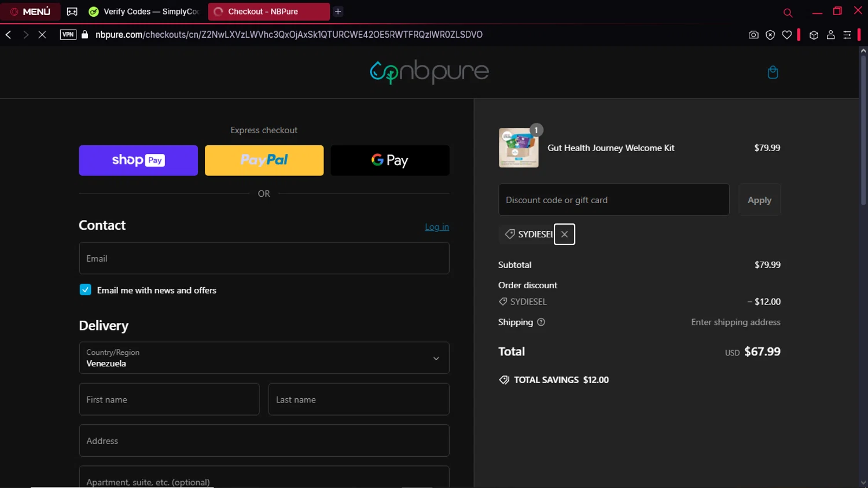This screenshot has height=488, width=868.
Task: Open the easy setup sliders icon
Action: pyautogui.click(x=847, y=35)
